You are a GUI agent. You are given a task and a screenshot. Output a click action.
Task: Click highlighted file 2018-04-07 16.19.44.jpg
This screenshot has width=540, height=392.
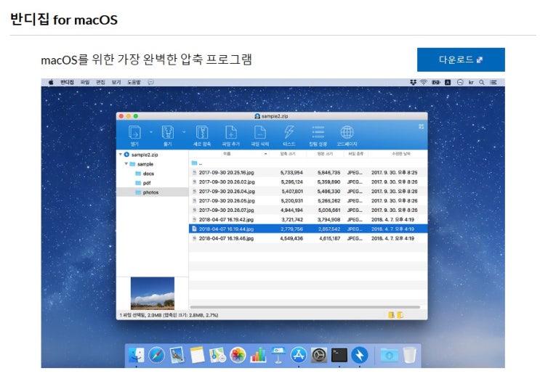pos(308,229)
